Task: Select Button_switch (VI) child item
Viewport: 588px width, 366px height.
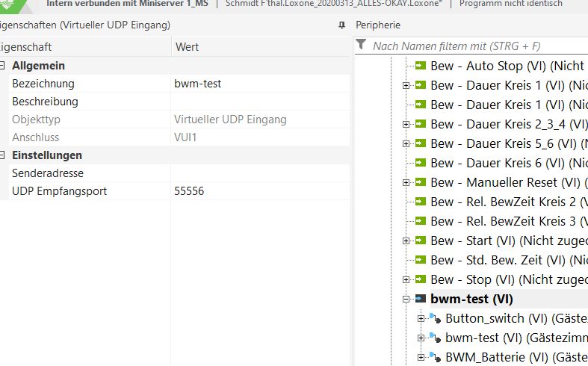Action: [516, 319]
